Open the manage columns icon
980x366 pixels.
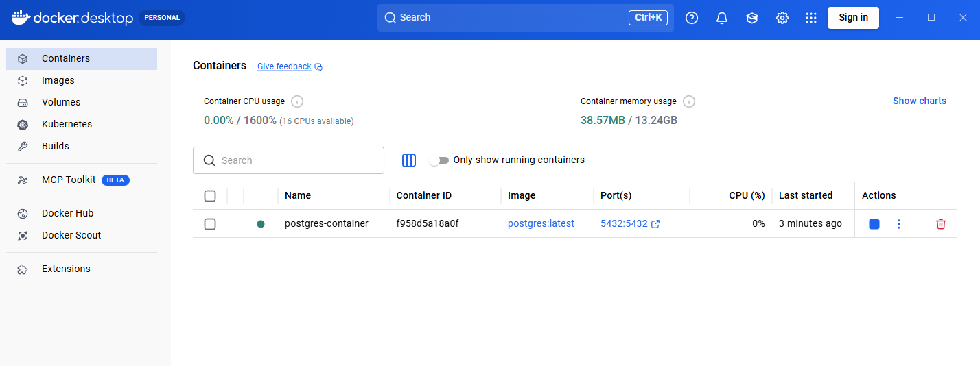409,160
